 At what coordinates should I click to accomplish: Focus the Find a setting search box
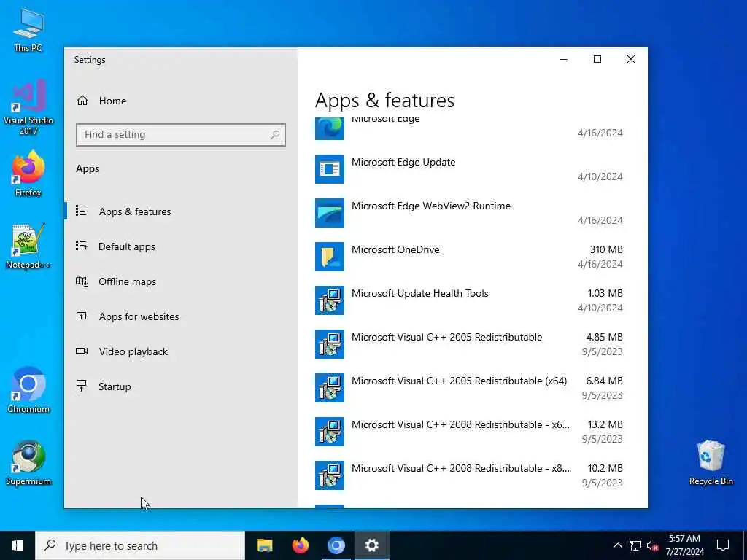pos(181,135)
